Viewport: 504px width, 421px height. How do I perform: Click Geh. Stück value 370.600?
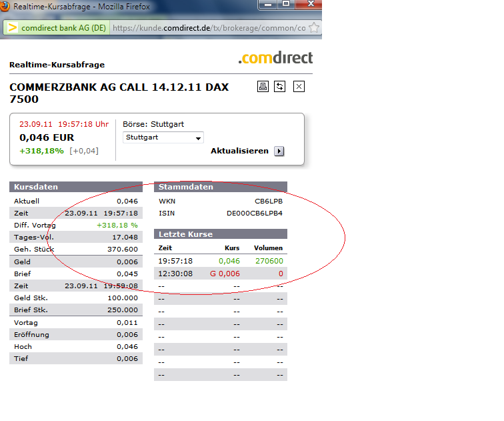tap(123, 250)
